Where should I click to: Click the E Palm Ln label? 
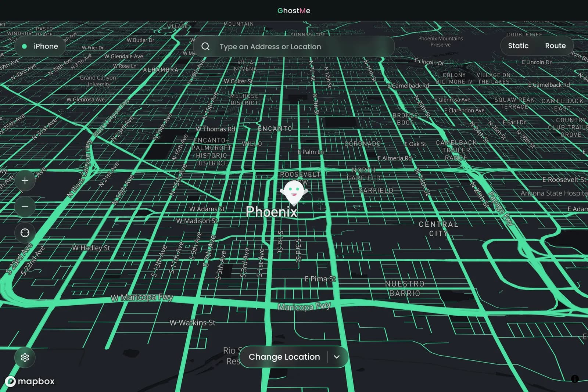[x=311, y=152]
